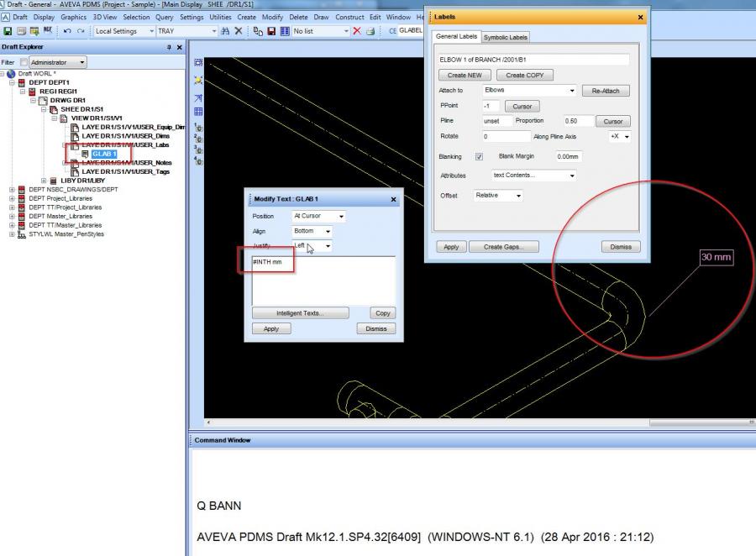756x556 pixels.
Task: Click the Re-Attach button
Action: [606, 91]
